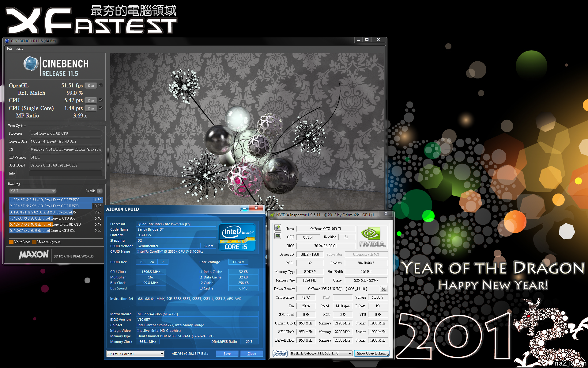The image size is (588, 368).
Task: Run the CPU benchmark
Action: coord(91,100)
